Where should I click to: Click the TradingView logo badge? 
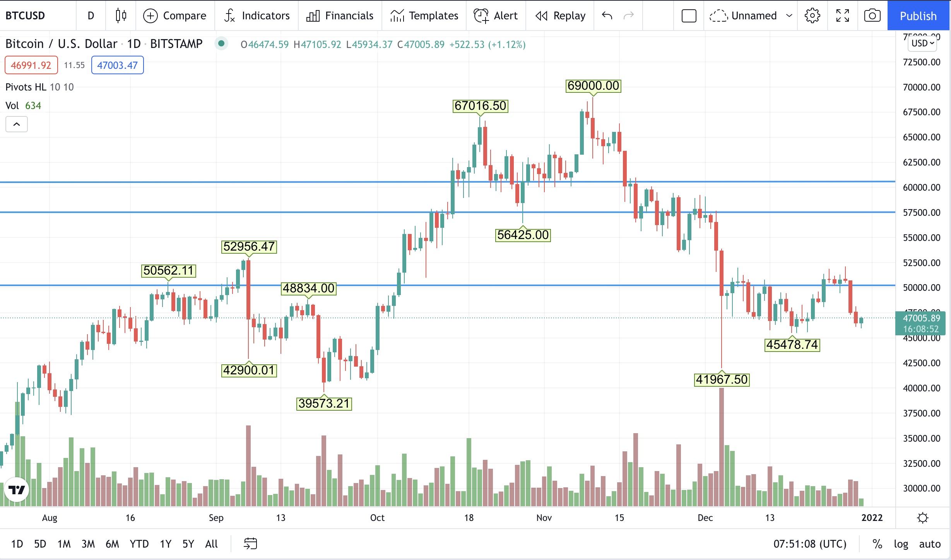(17, 490)
